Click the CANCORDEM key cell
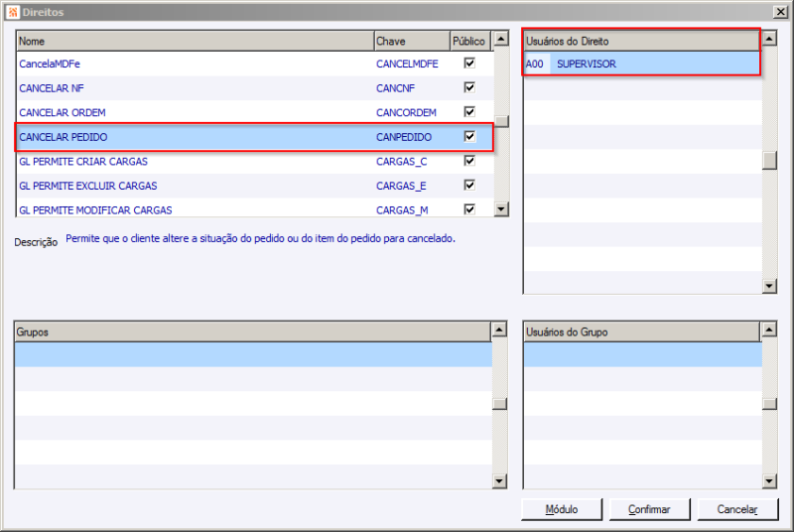794x532 pixels. pyautogui.click(x=406, y=112)
